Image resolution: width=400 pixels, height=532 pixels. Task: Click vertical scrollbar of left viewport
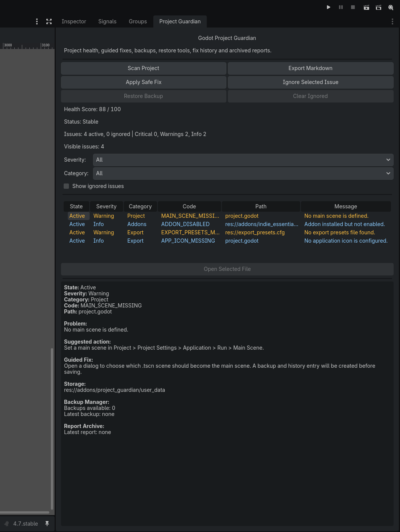point(52,429)
